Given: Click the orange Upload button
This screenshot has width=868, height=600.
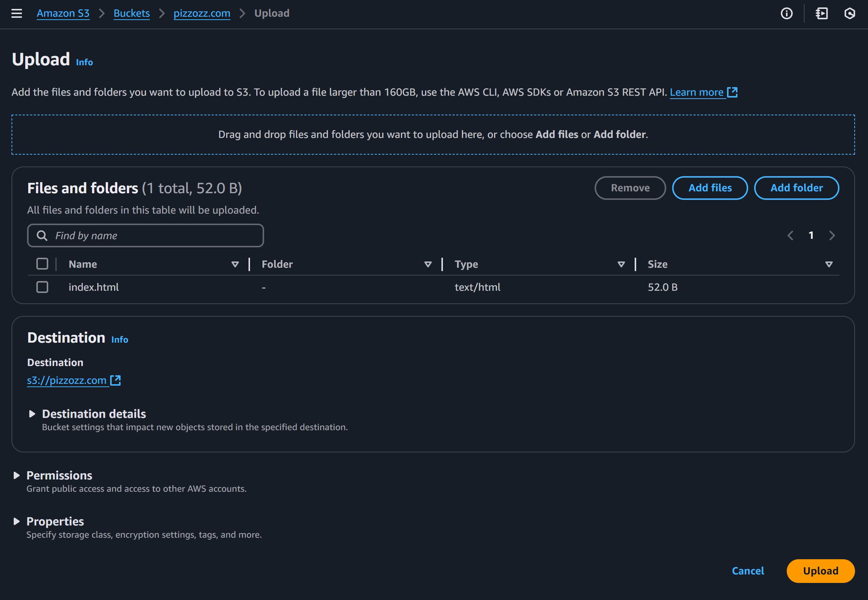Looking at the screenshot, I should [820, 571].
